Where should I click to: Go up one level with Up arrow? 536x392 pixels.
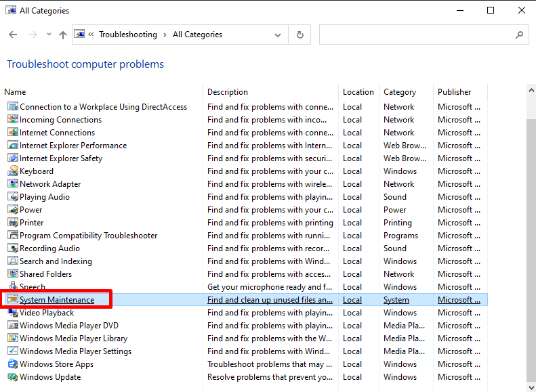63,35
